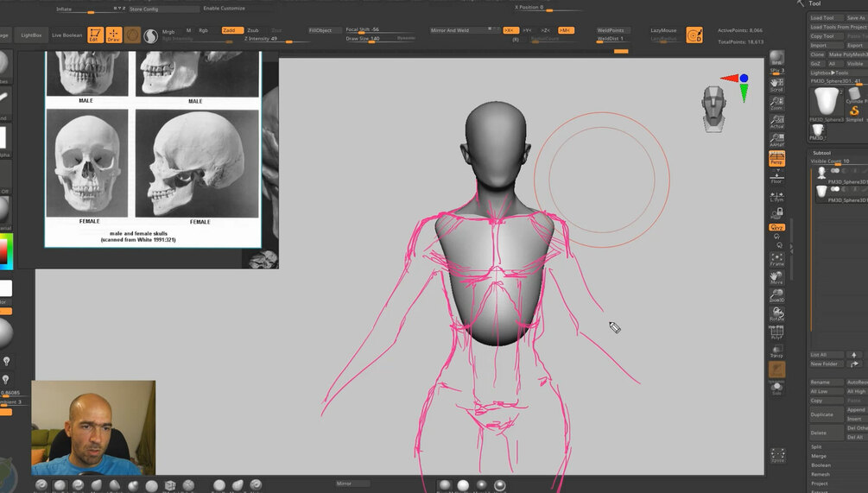Expand the Remesh section

820,474
